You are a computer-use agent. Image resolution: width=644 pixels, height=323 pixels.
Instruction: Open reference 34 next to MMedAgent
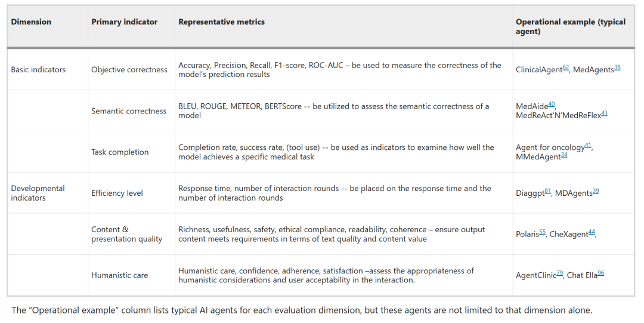[564, 155]
